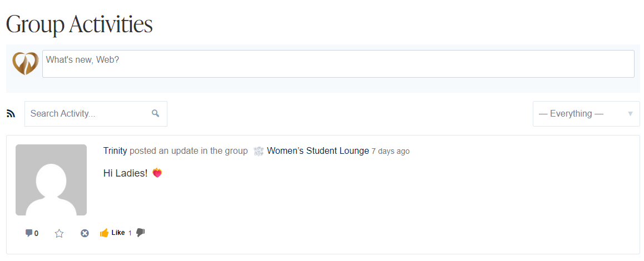Open the Everything filter dropdown
Viewport: 644px width, 261px height.
(578, 114)
